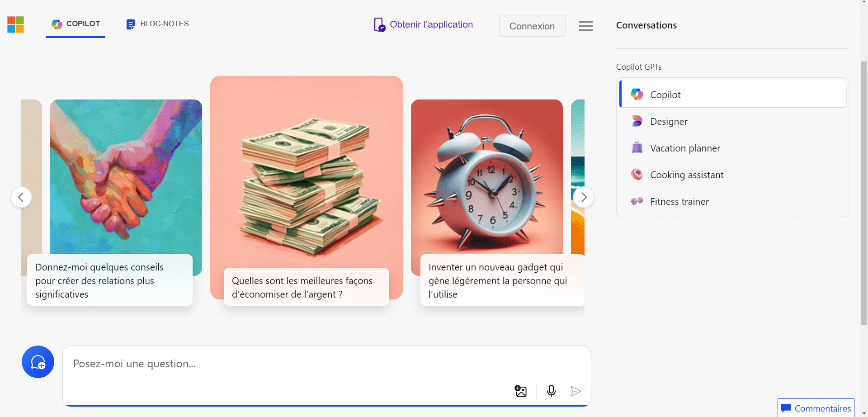
Task: Choose the Cooking assistant GPT
Action: [x=686, y=175]
